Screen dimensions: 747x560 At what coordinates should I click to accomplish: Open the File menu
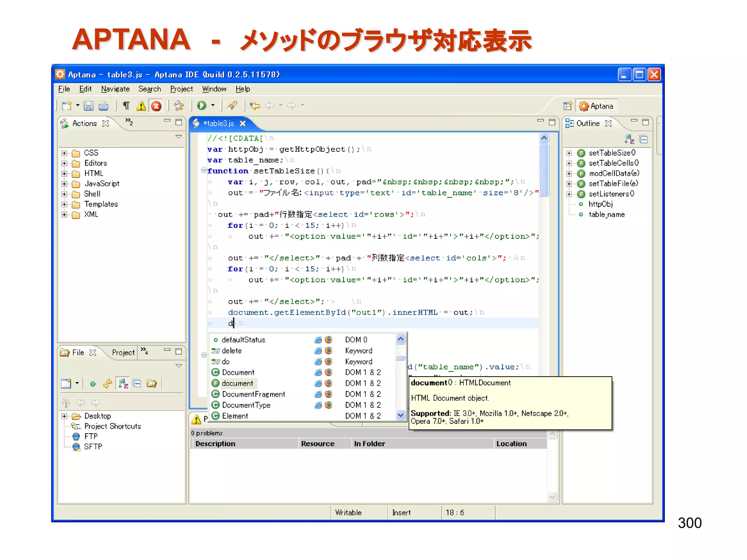coord(64,89)
